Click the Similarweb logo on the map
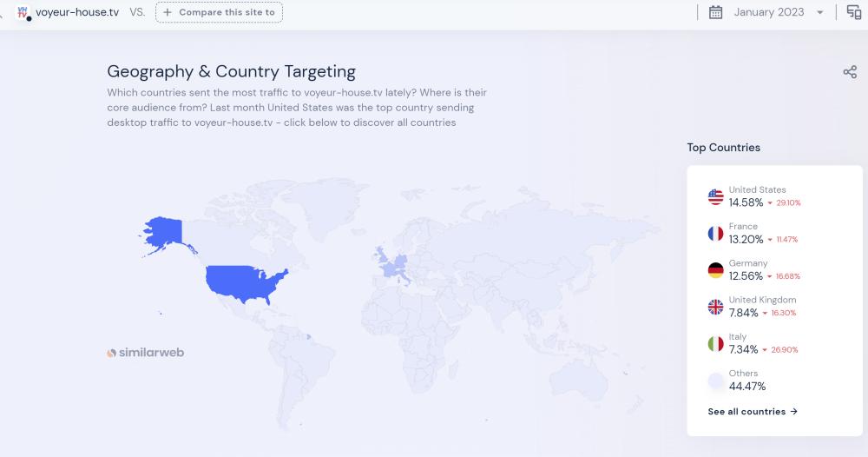This screenshot has width=868, height=457. tap(146, 353)
